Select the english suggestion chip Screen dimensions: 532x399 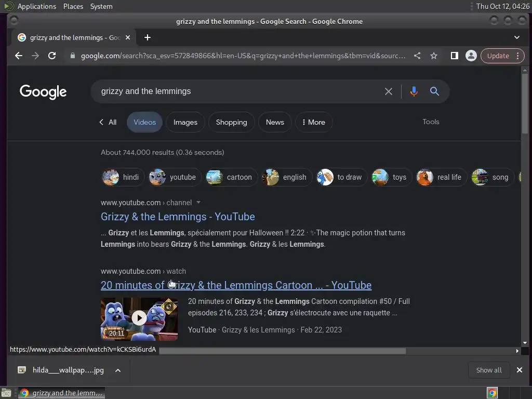pos(286,177)
